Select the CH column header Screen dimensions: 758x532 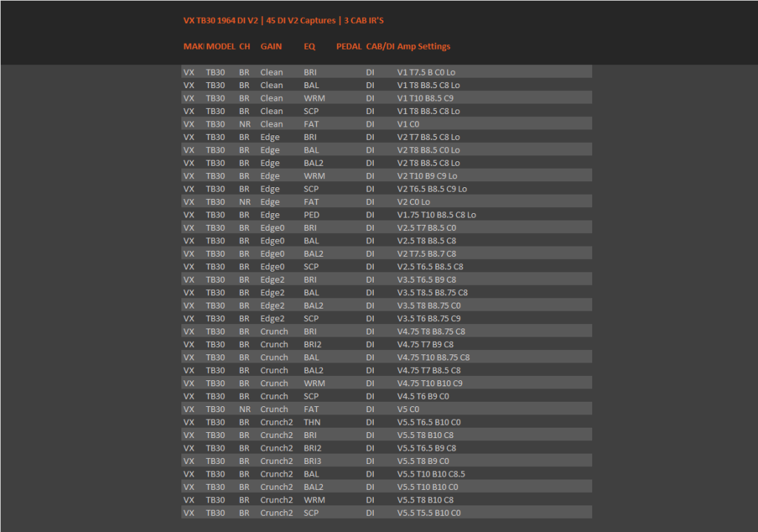tap(244, 47)
